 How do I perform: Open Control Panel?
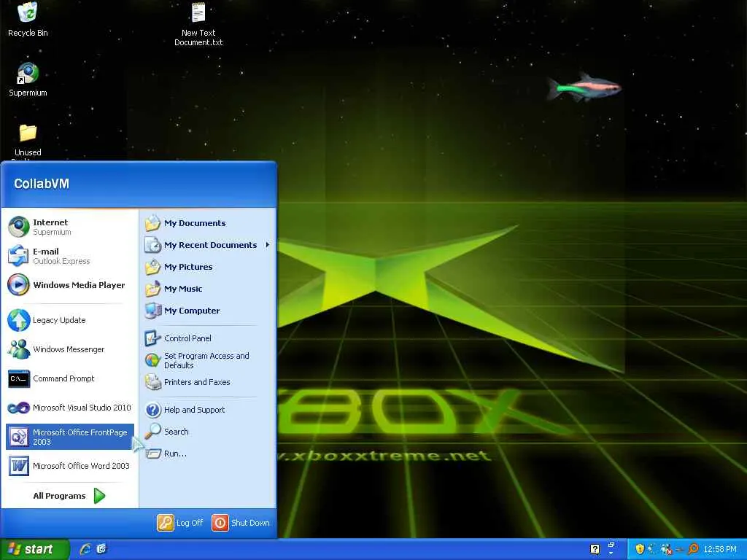pos(208,338)
